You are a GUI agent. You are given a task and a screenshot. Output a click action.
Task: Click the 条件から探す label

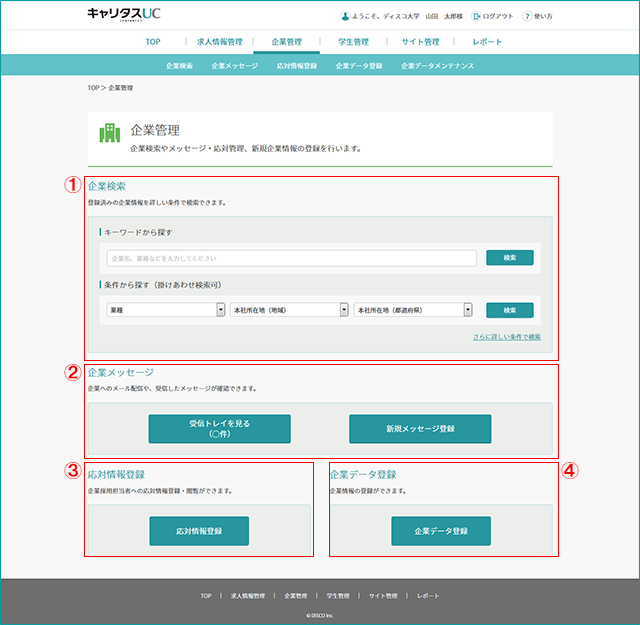[162, 285]
